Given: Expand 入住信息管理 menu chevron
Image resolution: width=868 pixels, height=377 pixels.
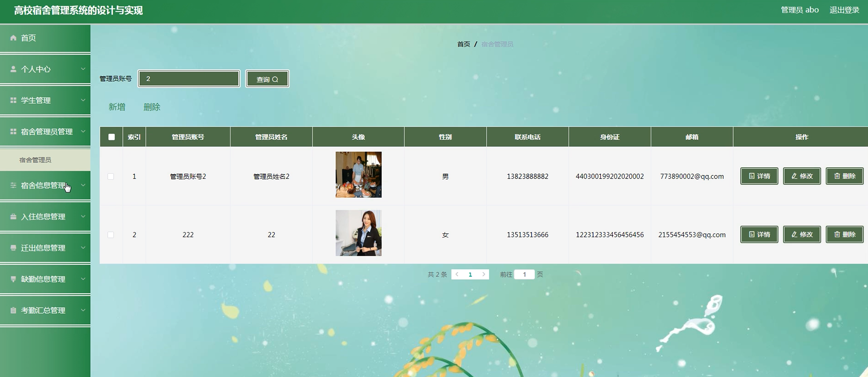Looking at the screenshot, I should click(x=83, y=216).
